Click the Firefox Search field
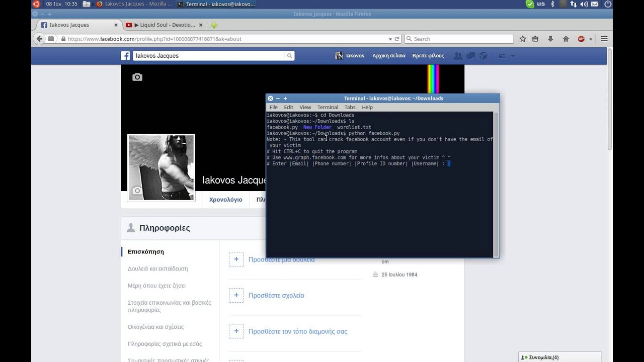This screenshot has width=644, height=362. pyautogui.click(x=459, y=39)
